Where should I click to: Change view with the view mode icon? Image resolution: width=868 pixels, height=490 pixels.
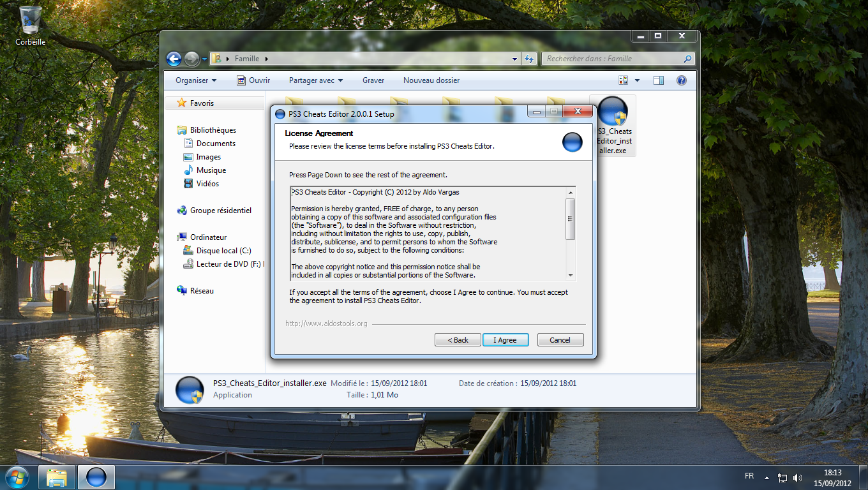624,80
